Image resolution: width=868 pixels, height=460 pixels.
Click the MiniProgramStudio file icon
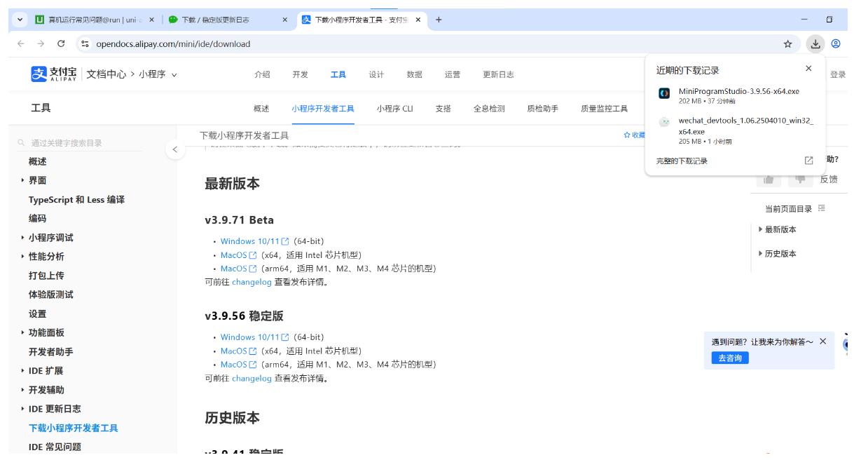click(664, 93)
